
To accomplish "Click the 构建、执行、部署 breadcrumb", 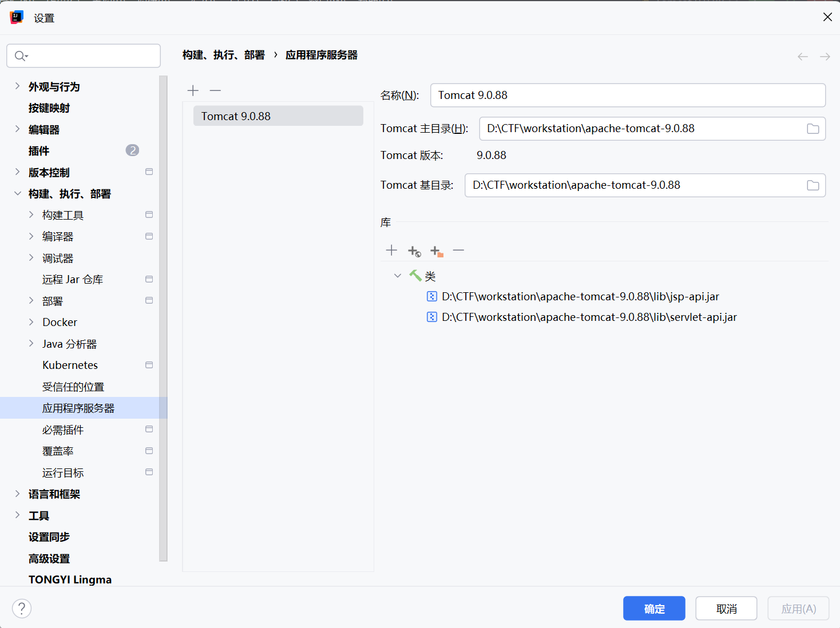I will [224, 55].
